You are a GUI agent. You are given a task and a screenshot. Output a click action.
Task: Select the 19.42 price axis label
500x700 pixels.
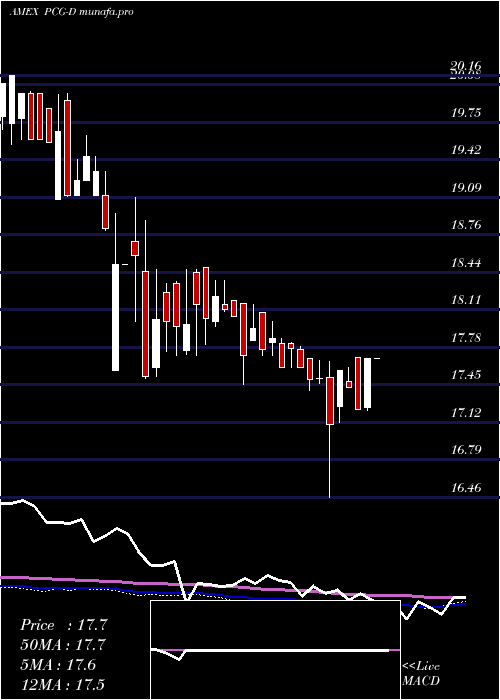pyautogui.click(x=466, y=150)
